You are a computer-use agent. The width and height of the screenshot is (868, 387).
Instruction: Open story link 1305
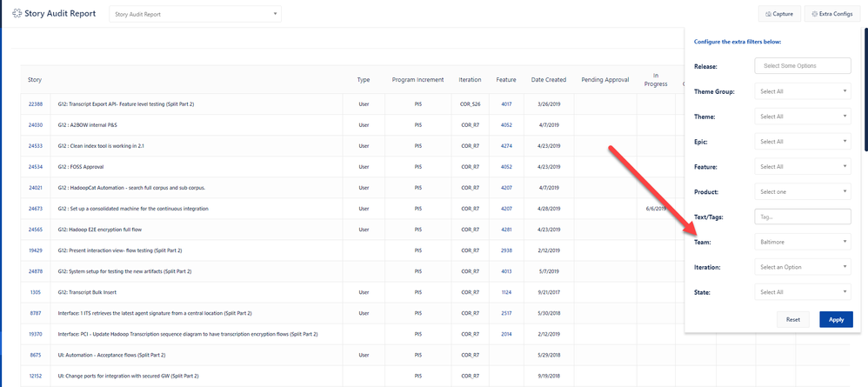(x=36, y=292)
